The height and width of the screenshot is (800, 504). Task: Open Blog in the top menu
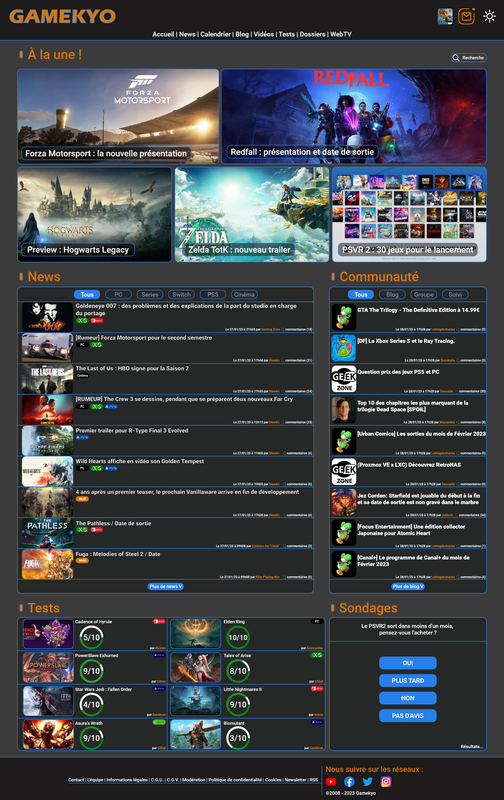click(242, 34)
